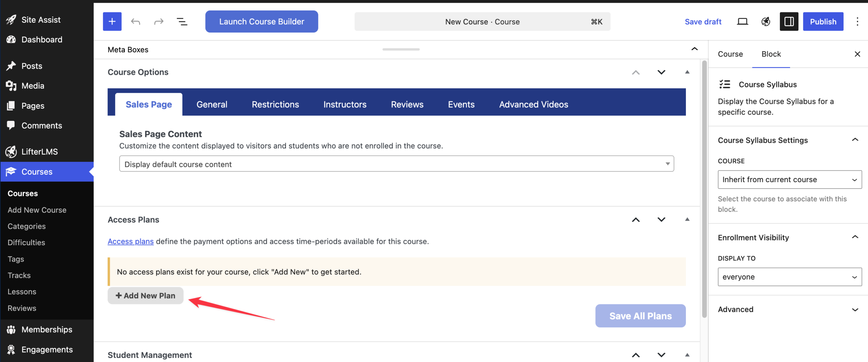Click the meta boxes resize handle bar
Screen dimensions: 868x362
pyautogui.click(x=401, y=49)
